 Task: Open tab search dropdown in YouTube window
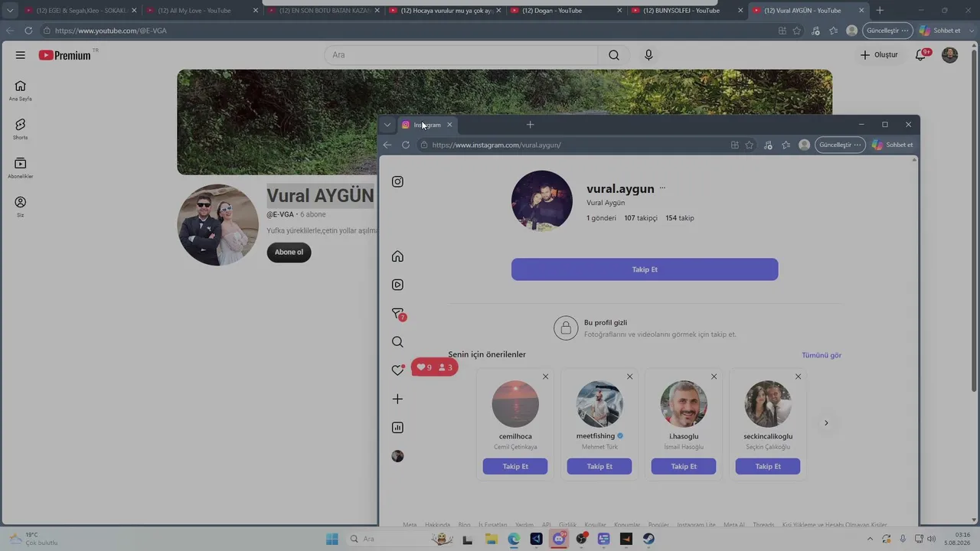click(10, 11)
